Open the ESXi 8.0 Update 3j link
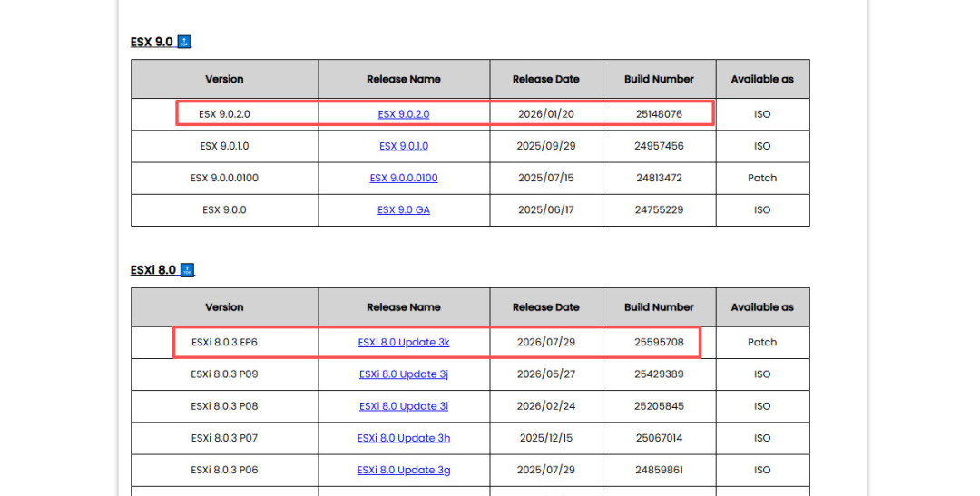This screenshot has height=496, width=980. tap(404, 374)
